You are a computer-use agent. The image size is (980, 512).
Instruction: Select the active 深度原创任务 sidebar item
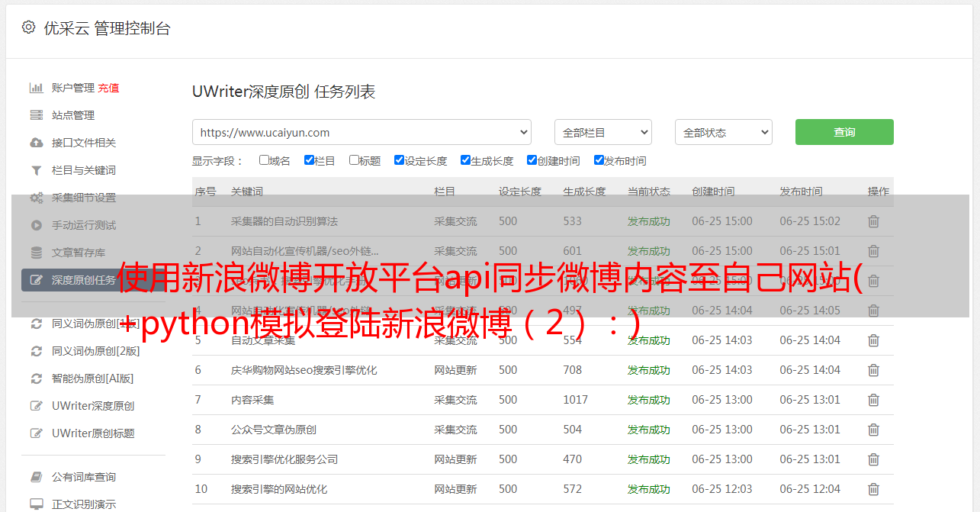pyautogui.click(x=93, y=280)
